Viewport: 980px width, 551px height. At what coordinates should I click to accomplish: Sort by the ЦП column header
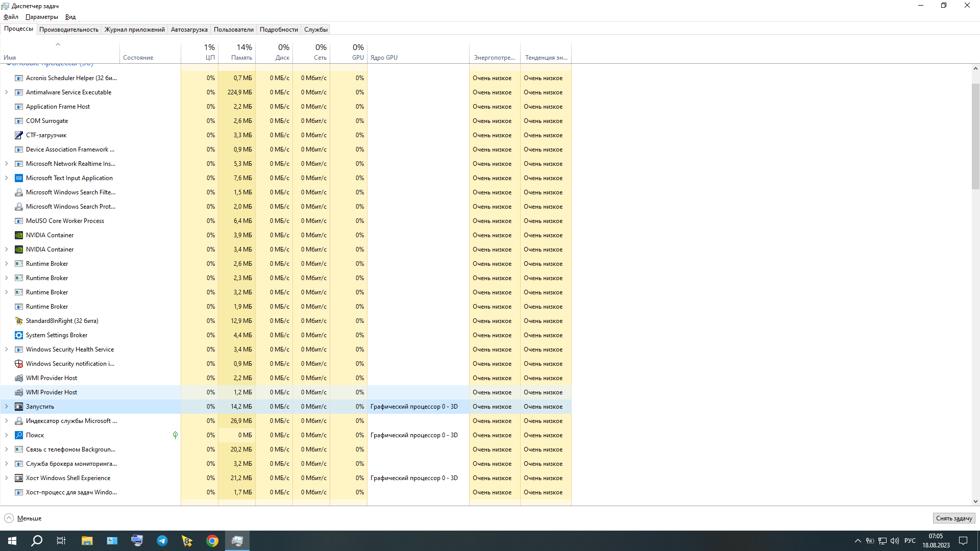[x=200, y=53]
